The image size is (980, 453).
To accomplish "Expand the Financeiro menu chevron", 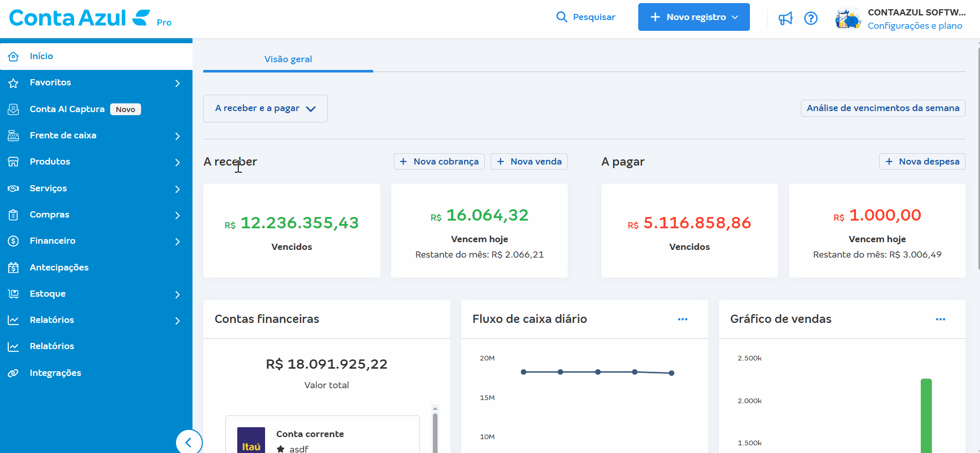I will [177, 241].
